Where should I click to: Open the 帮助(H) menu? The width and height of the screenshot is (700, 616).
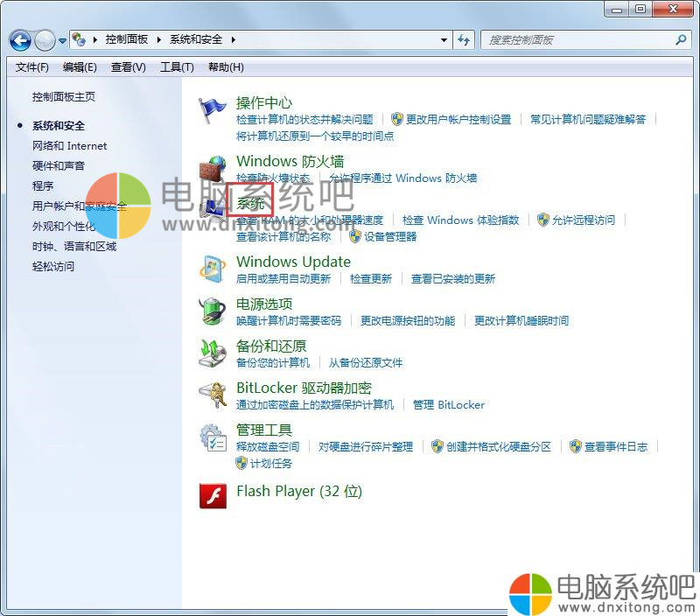pos(226,67)
